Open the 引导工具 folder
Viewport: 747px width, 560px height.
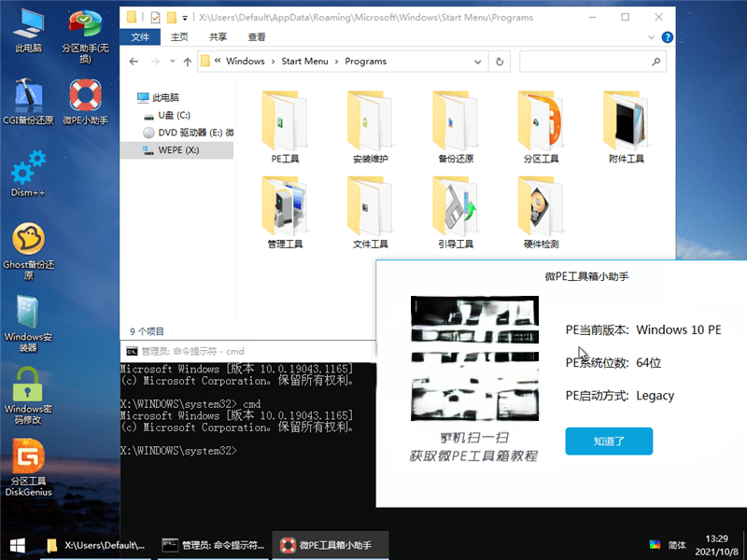456,213
